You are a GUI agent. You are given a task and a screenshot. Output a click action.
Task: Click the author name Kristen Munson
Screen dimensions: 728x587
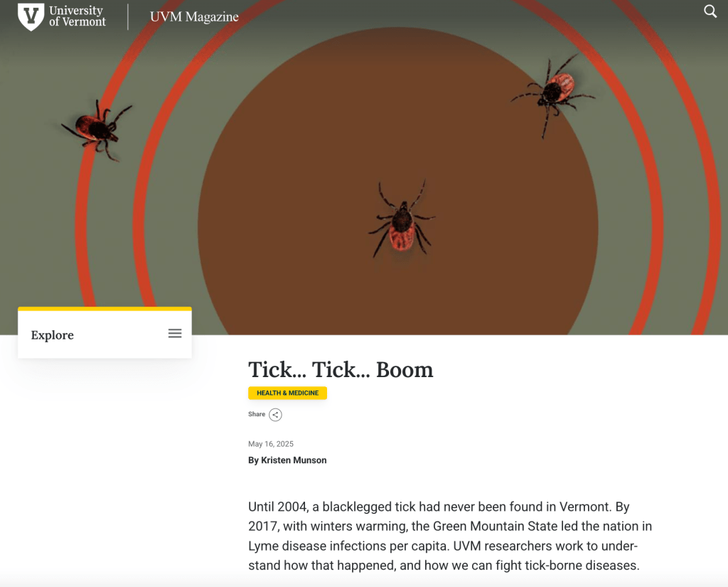294,460
